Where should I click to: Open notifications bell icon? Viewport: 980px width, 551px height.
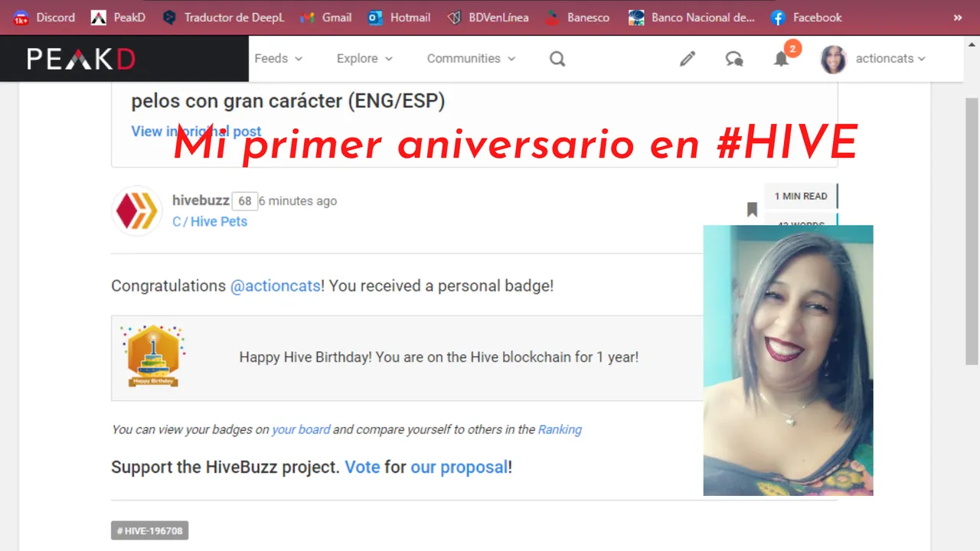781,59
